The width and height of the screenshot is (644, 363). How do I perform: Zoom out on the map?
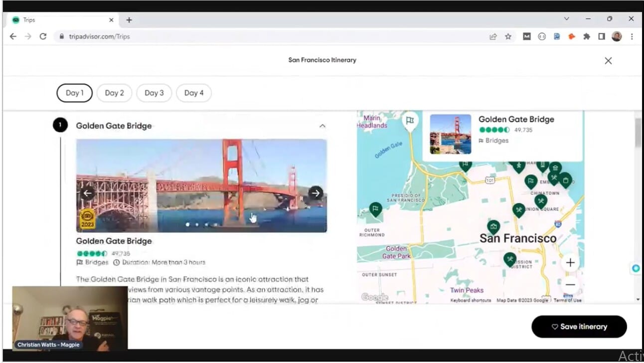click(571, 285)
